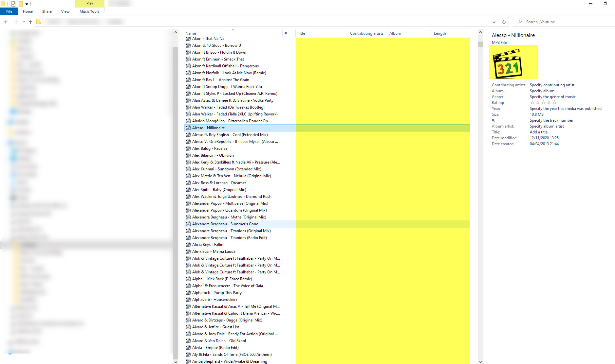The height and width of the screenshot is (364, 615).
Task: Switch to the View ribbon tab
Action: tap(65, 11)
